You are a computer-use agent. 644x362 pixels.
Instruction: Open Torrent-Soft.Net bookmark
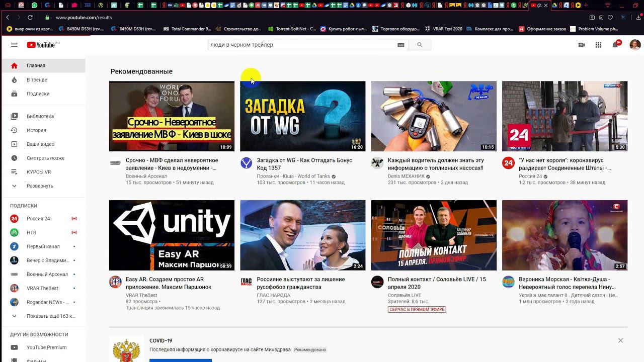point(292,29)
